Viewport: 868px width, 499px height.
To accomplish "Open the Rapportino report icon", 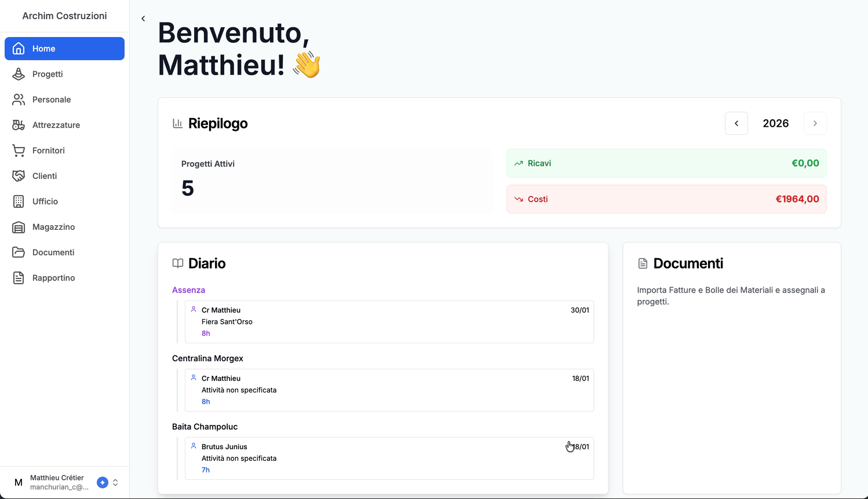I will [x=17, y=278].
